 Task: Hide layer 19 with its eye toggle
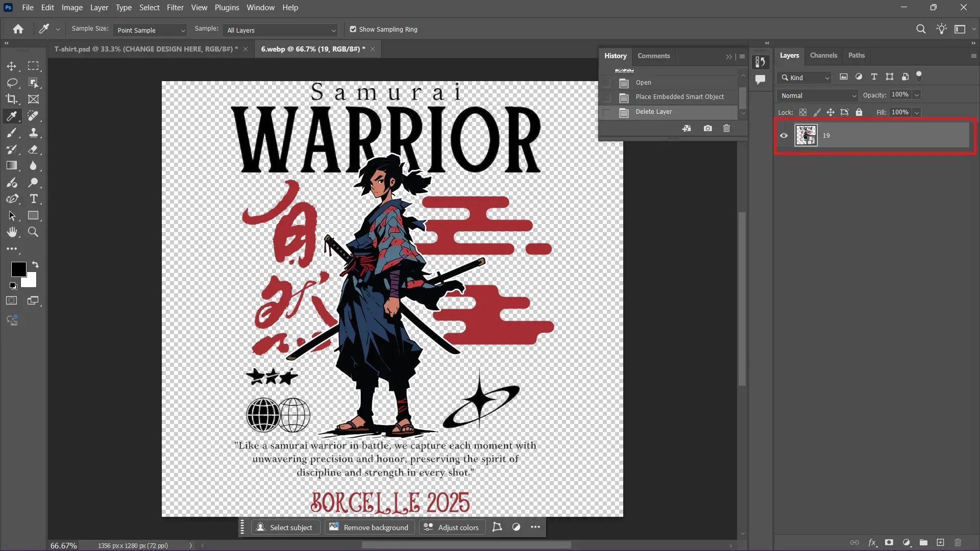[784, 135]
